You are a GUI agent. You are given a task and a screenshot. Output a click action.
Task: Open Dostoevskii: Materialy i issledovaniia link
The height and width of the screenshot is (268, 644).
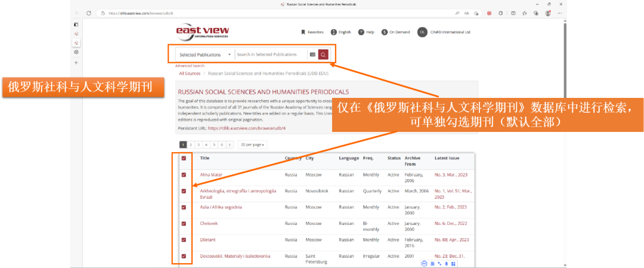tap(236, 256)
